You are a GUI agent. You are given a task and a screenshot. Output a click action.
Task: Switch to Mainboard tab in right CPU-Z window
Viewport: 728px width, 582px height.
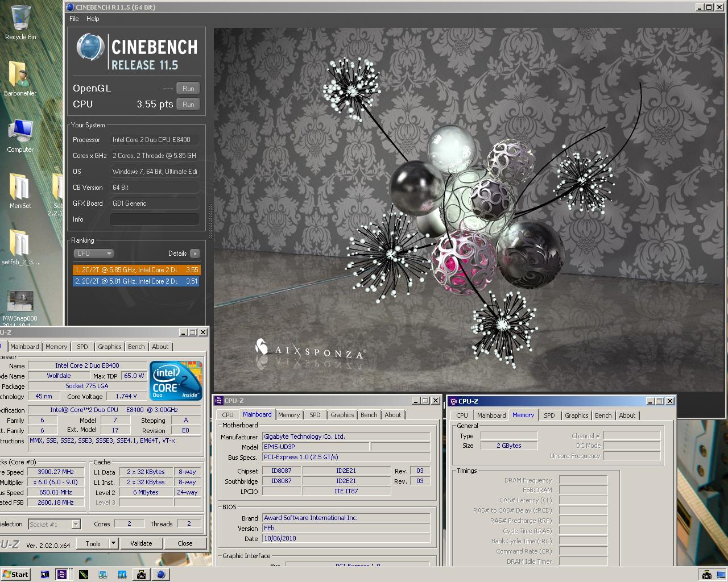(x=491, y=415)
